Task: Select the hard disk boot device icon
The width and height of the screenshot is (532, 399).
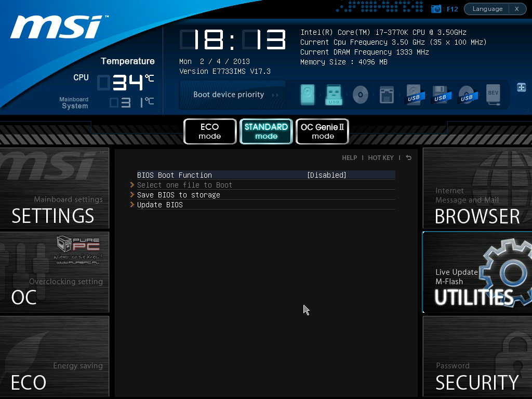Action: coord(308,95)
